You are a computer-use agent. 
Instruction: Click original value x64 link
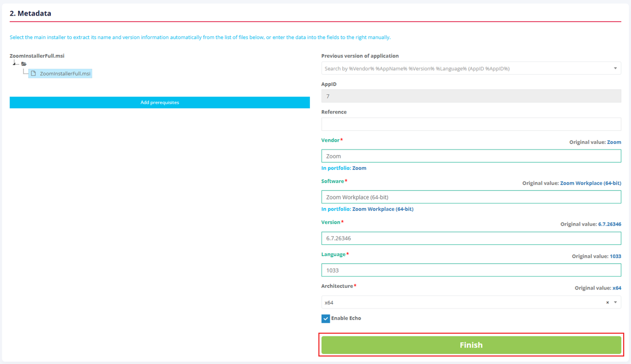616,288
